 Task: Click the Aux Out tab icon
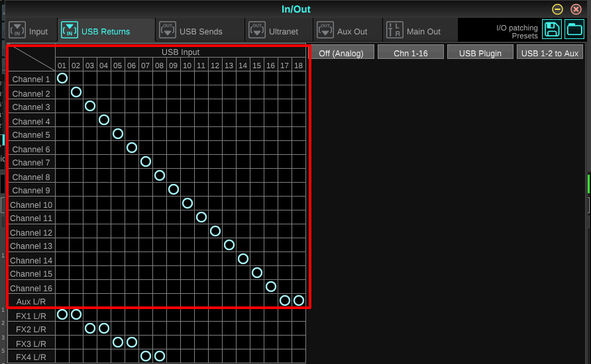[325, 31]
